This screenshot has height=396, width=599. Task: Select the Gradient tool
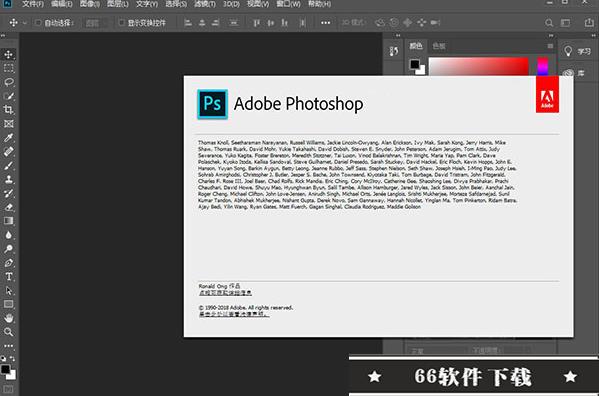pyautogui.click(x=8, y=221)
